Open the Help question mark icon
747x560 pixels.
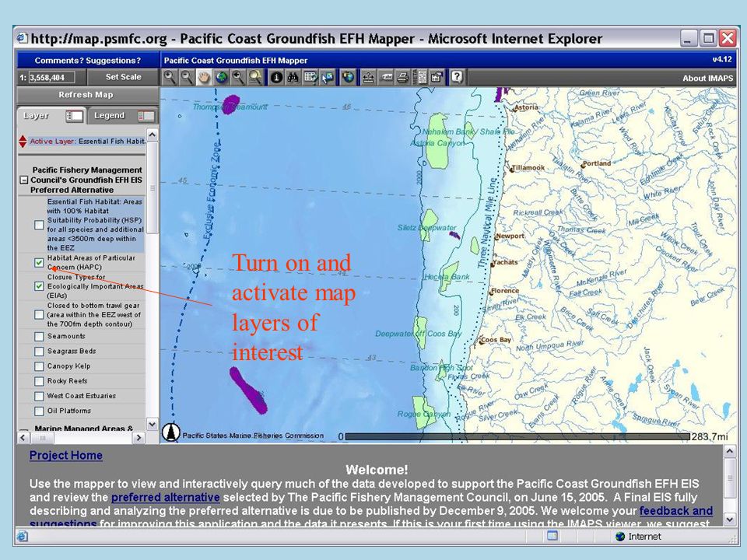coord(457,77)
